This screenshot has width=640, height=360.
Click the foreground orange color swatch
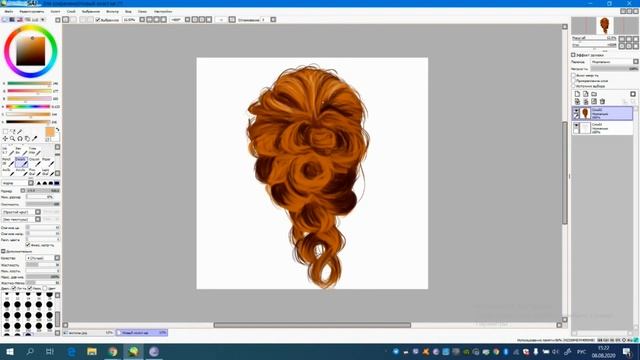[x=50, y=132]
